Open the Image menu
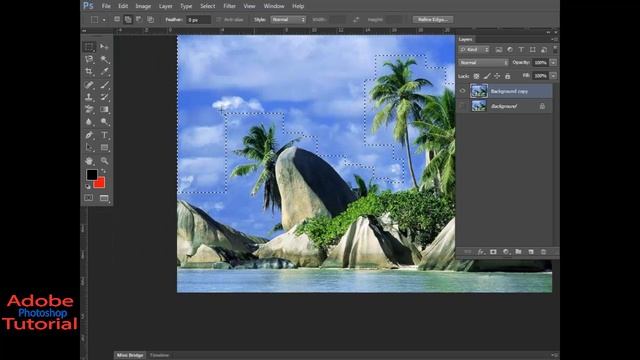 click(x=143, y=6)
